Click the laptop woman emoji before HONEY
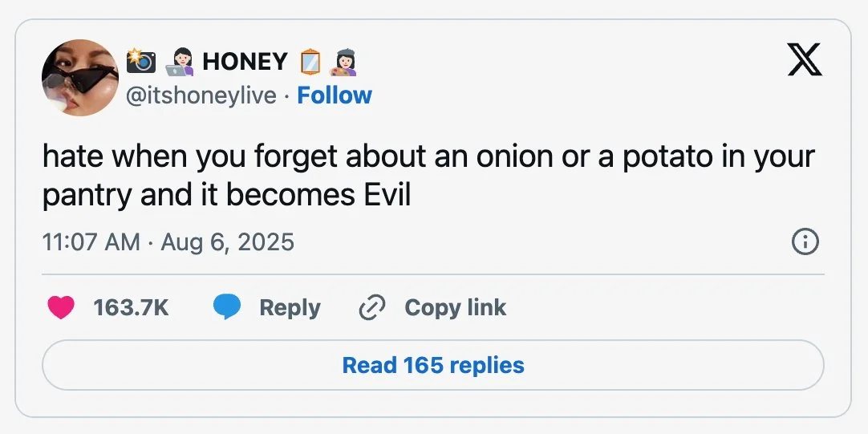The height and width of the screenshot is (434, 868). point(181,61)
